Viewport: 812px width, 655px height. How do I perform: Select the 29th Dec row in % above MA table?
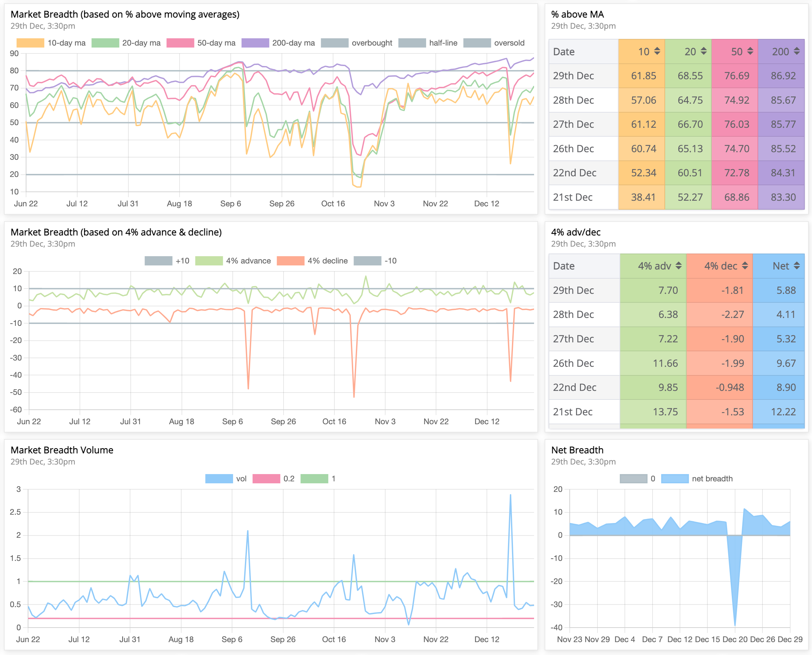point(677,76)
